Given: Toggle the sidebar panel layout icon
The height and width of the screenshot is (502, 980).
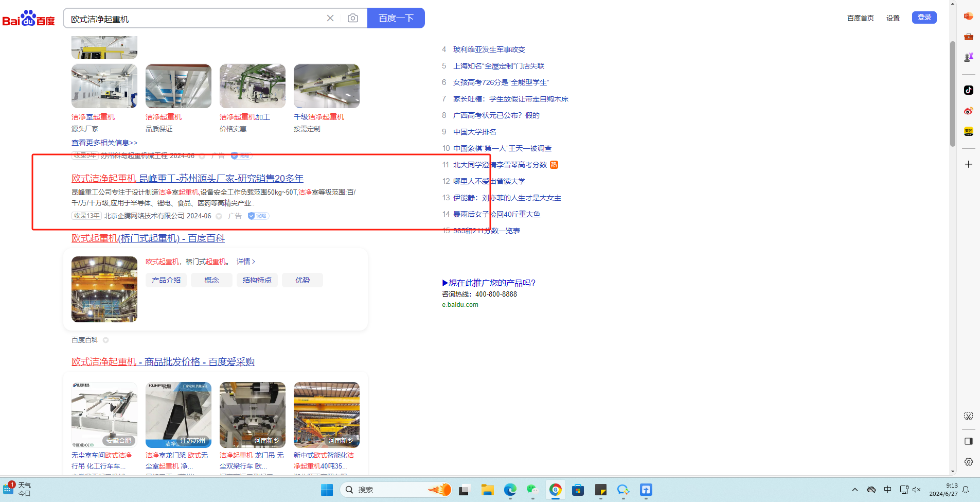Looking at the screenshot, I should click(969, 441).
